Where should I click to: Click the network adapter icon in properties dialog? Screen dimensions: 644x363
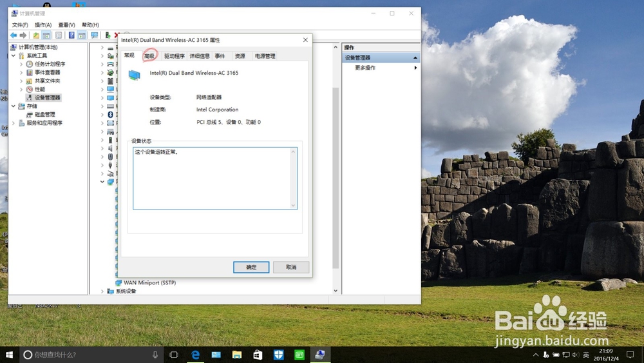pos(135,75)
